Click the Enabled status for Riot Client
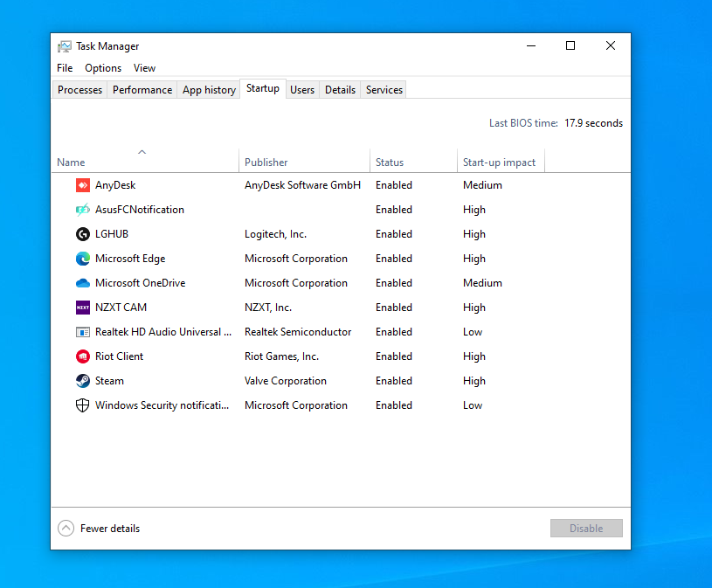 pyautogui.click(x=394, y=356)
